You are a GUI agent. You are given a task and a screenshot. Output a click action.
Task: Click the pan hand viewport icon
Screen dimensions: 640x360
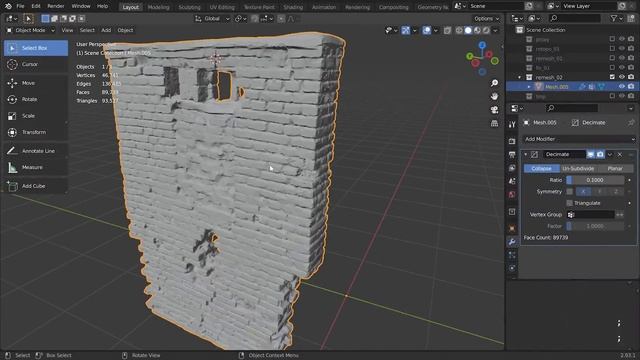[494, 97]
